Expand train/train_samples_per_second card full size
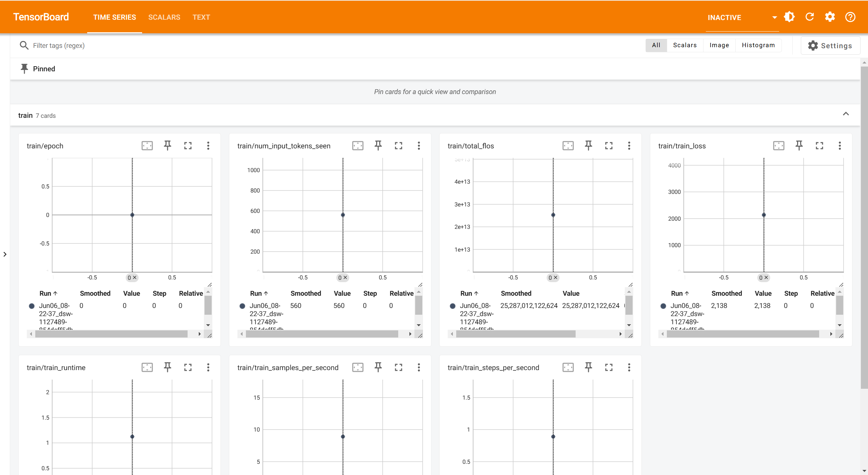The image size is (868, 475). pyautogui.click(x=399, y=367)
